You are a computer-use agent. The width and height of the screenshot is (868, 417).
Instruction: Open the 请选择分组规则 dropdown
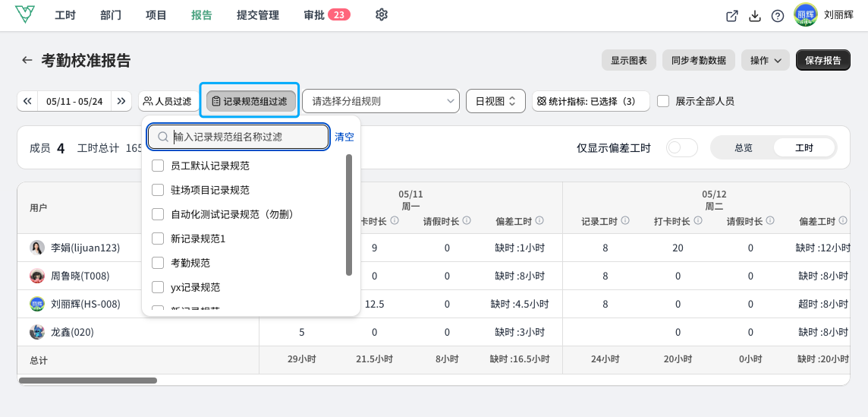tap(381, 101)
